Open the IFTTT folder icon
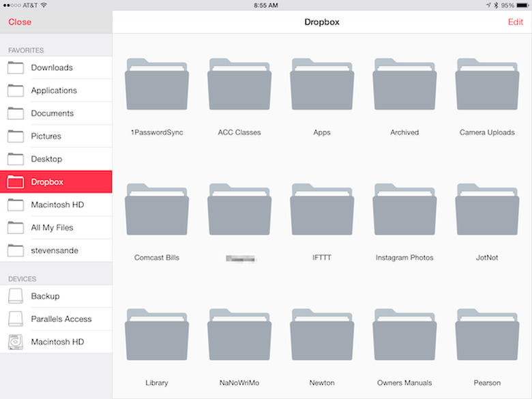The width and height of the screenshot is (532, 399). 322,209
